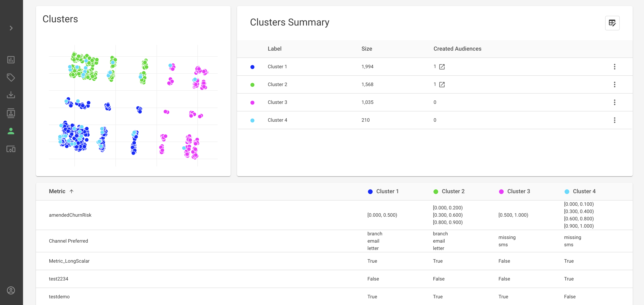Click the Cluster 1 label in summary table

point(277,67)
